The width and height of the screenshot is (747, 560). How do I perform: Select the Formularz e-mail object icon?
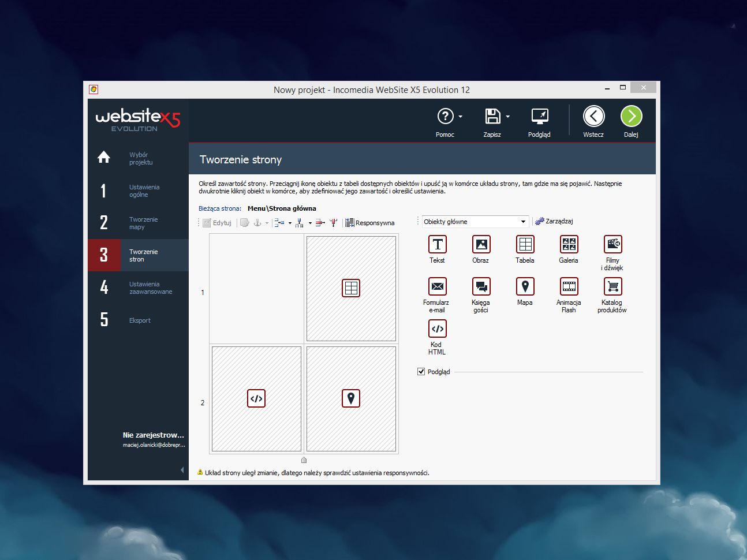[x=437, y=287]
